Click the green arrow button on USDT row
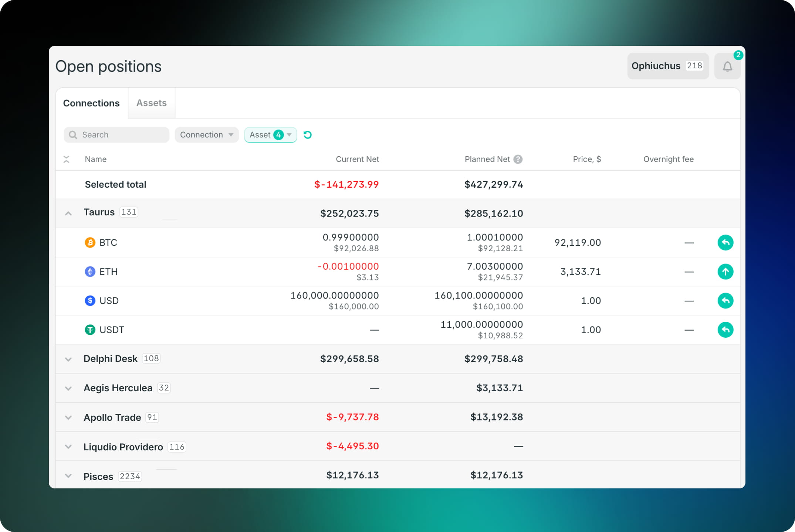This screenshot has height=532, width=795. pyautogui.click(x=725, y=330)
